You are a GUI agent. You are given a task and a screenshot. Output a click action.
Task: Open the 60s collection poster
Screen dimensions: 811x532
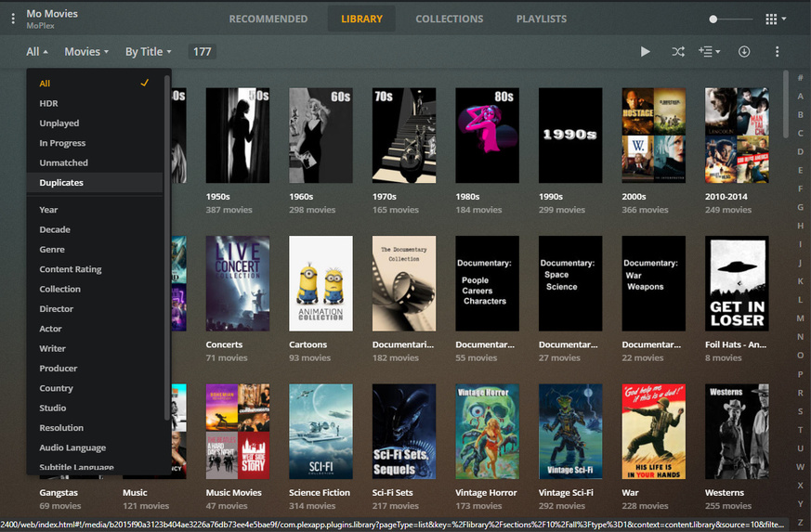pos(320,136)
